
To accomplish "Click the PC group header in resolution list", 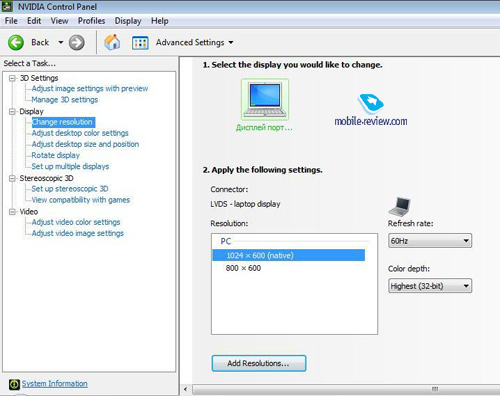I will [226, 241].
